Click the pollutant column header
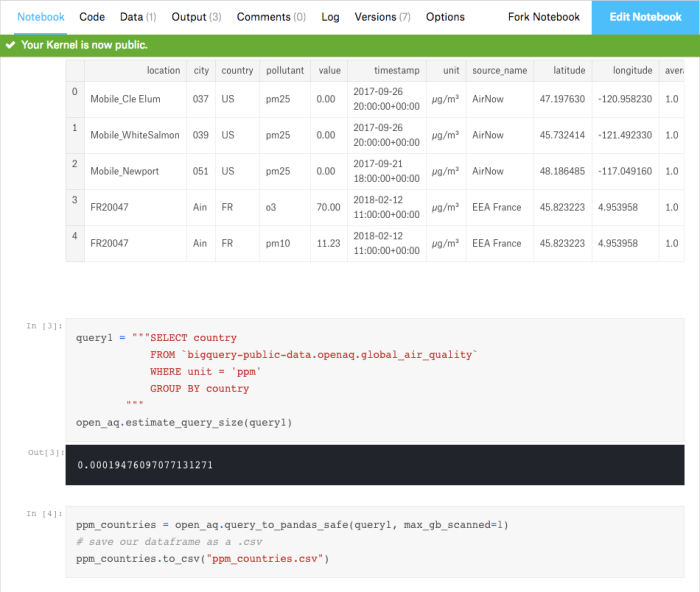This screenshot has width=700, height=592. [x=285, y=71]
